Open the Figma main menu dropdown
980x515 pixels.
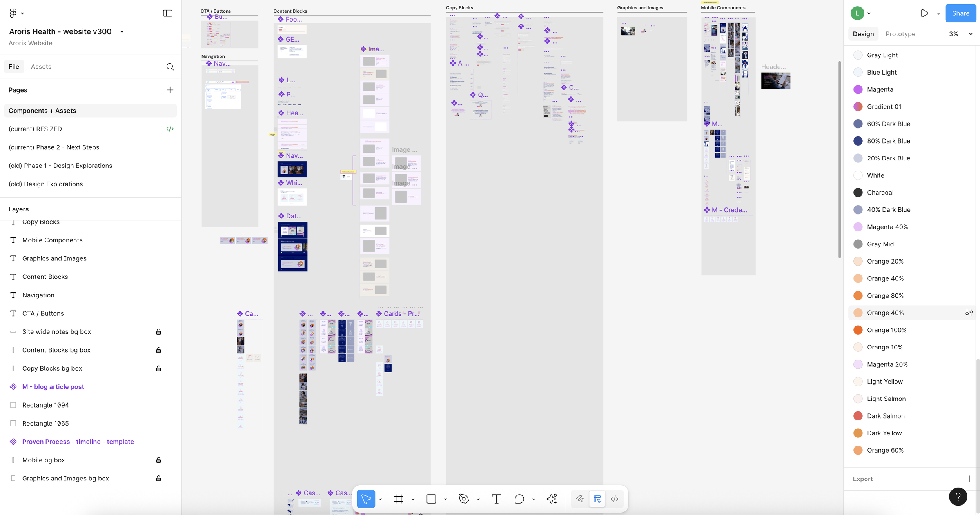point(16,13)
